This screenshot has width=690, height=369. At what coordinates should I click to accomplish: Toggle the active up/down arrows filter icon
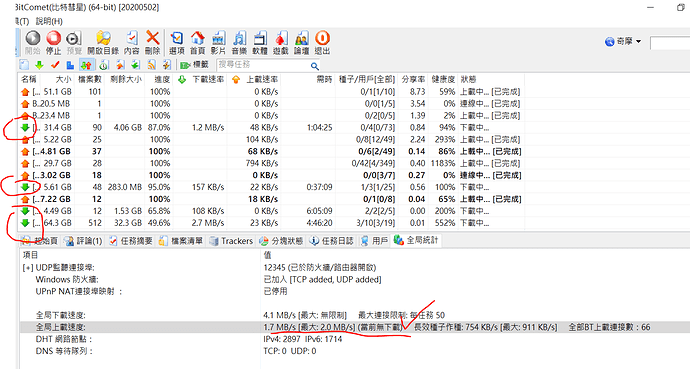click(86, 65)
